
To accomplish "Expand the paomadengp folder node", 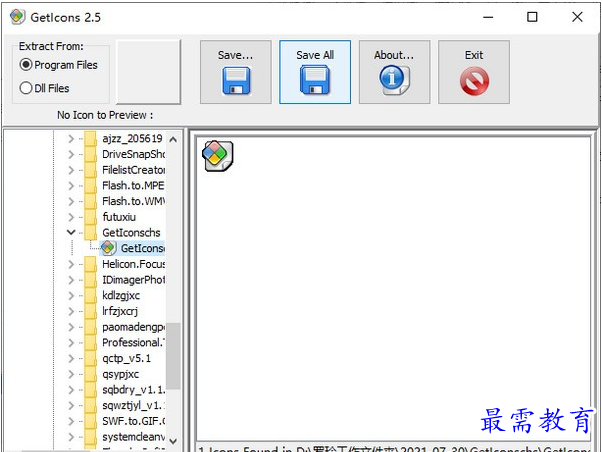I will coord(71,327).
